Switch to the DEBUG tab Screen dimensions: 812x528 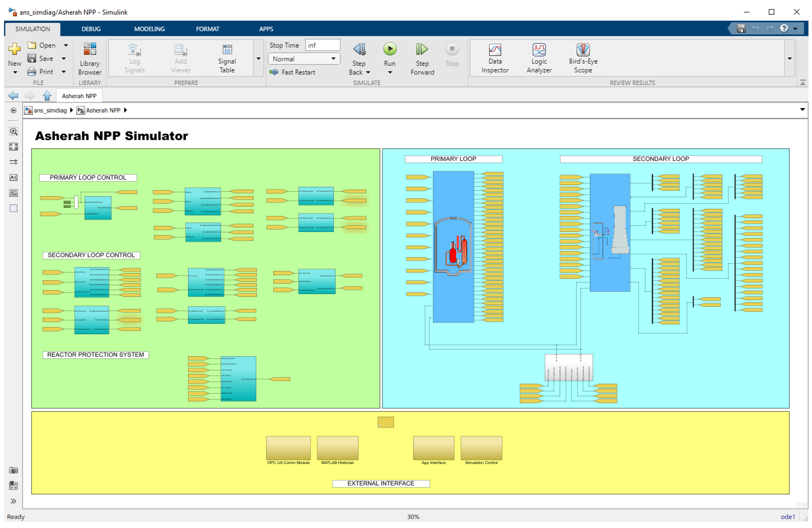(91, 29)
